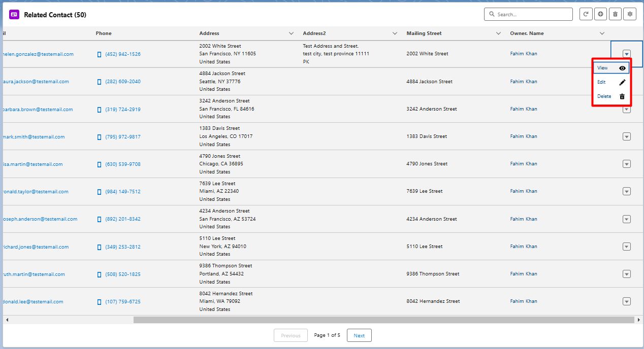Toggle row actions dropdown for helen.gonzalez row
Viewport: 644px width, 349px height.
click(x=627, y=54)
